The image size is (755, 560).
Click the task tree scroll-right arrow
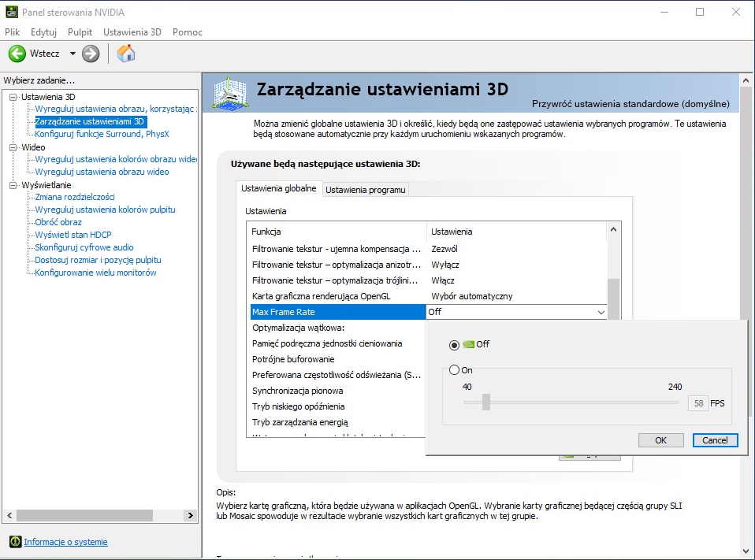[191, 516]
